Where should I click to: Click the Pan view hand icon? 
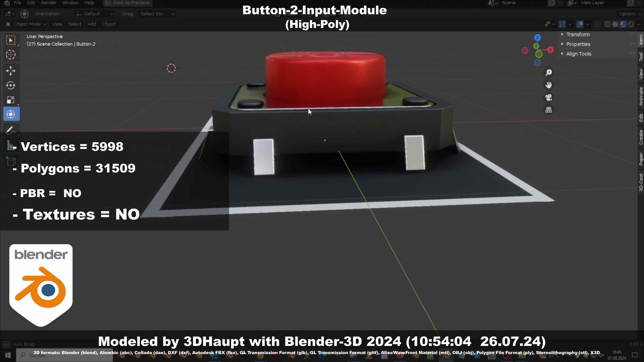(x=549, y=85)
